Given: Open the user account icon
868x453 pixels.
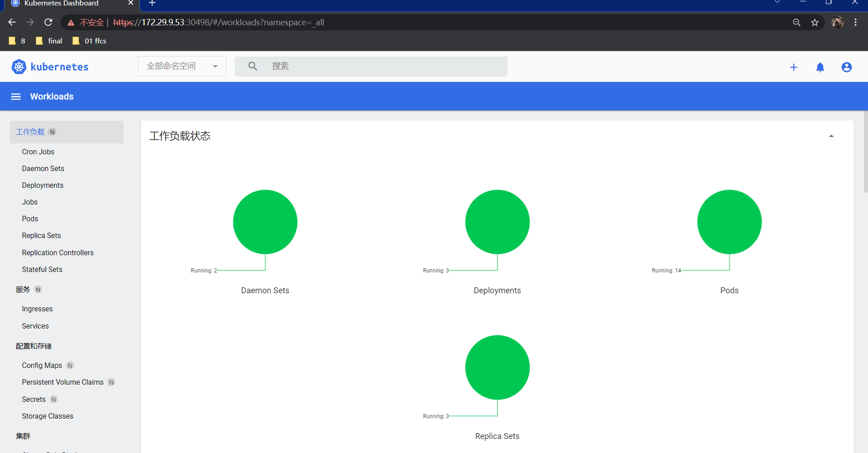Looking at the screenshot, I should (847, 67).
